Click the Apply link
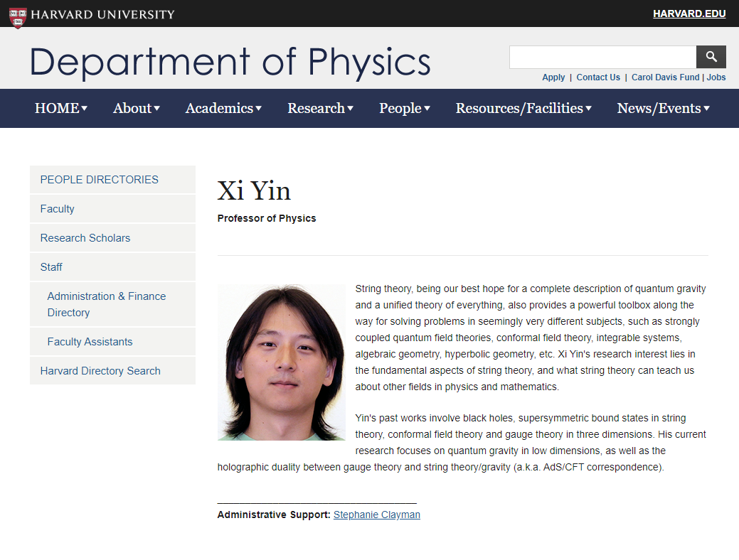739x560 pixels. click(553, 77)
